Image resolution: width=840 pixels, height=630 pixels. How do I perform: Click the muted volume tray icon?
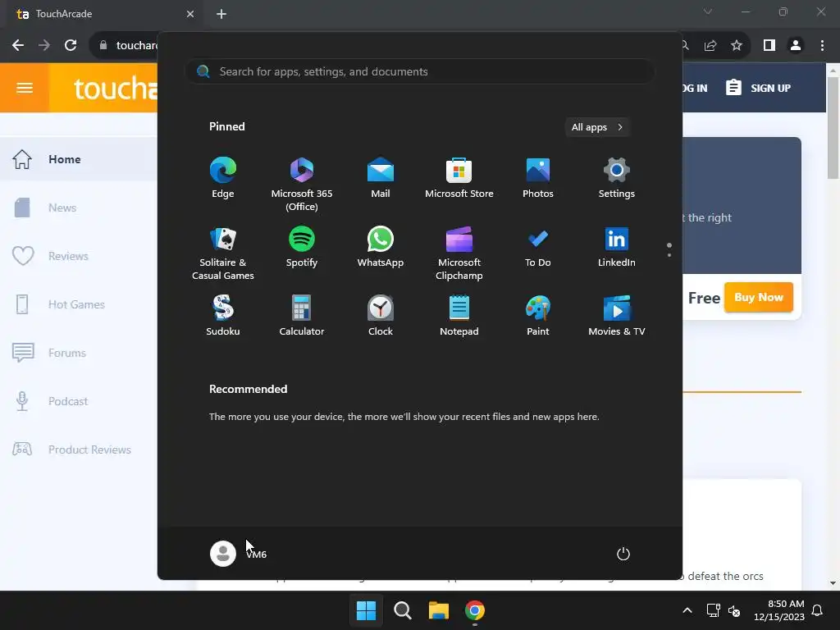point(734,610)
